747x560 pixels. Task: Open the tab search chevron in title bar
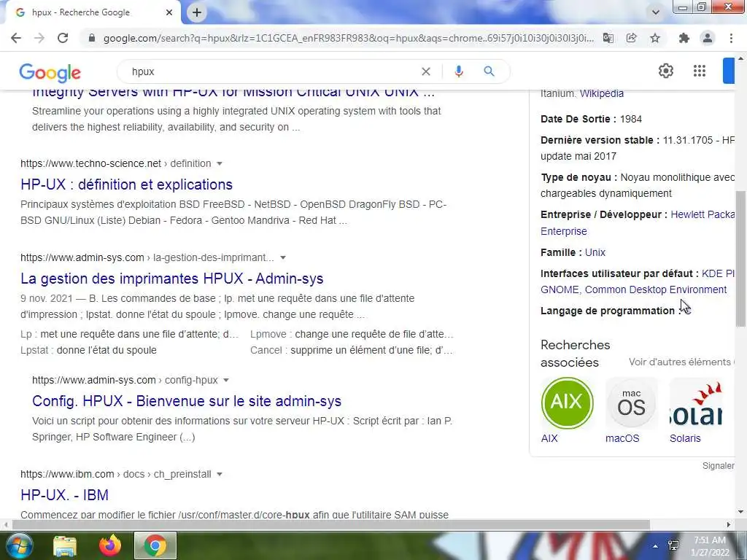tap(656, 12)
